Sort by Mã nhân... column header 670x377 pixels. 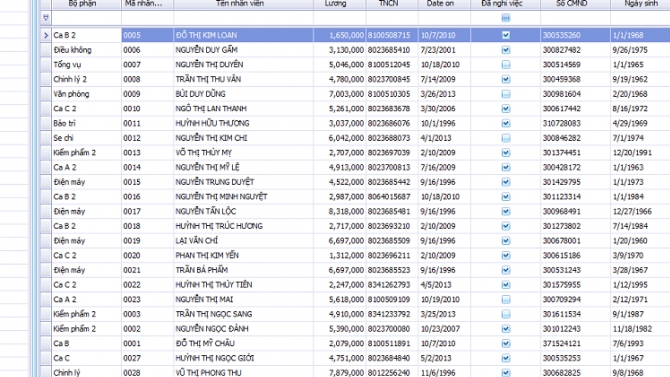coord(147,4)
